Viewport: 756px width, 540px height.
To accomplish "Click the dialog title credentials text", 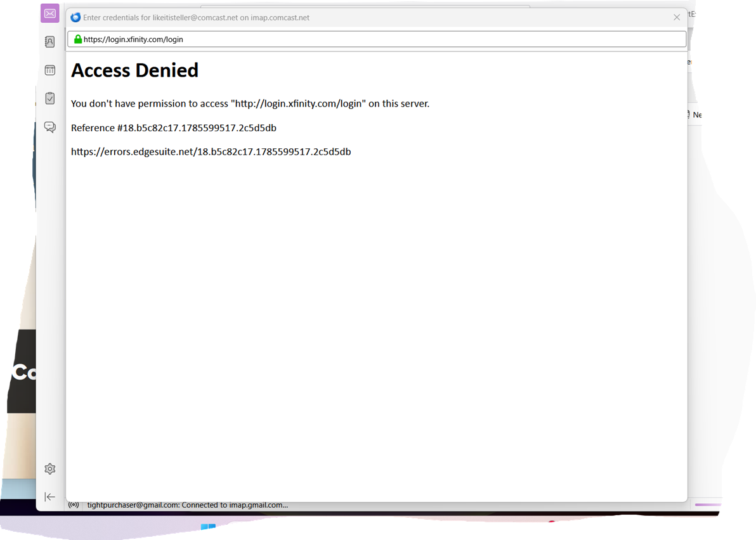I will [196, 17].
